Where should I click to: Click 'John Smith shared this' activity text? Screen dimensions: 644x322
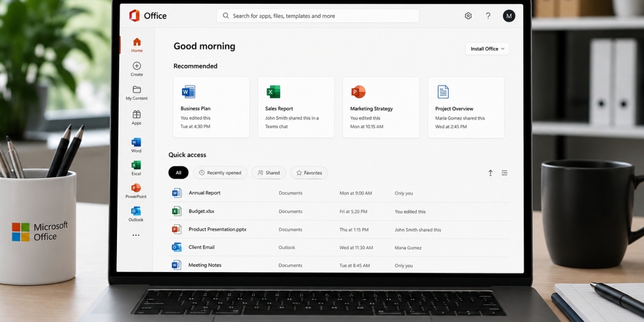click(418, 230)
